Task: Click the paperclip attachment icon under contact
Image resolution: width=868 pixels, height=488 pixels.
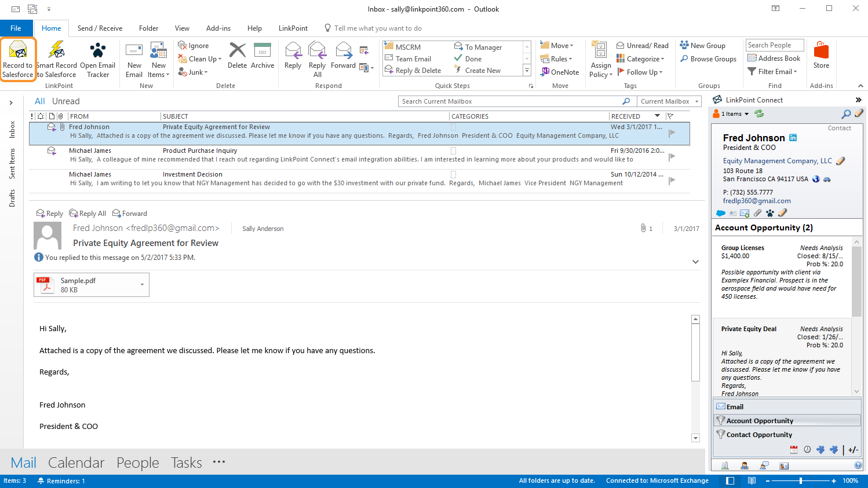Action: tap(757, 213)
